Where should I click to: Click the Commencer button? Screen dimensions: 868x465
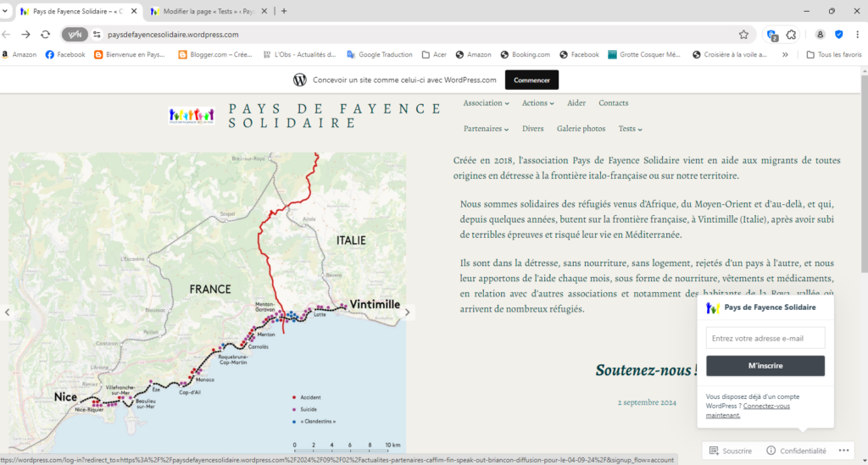[x=531, y=80]
